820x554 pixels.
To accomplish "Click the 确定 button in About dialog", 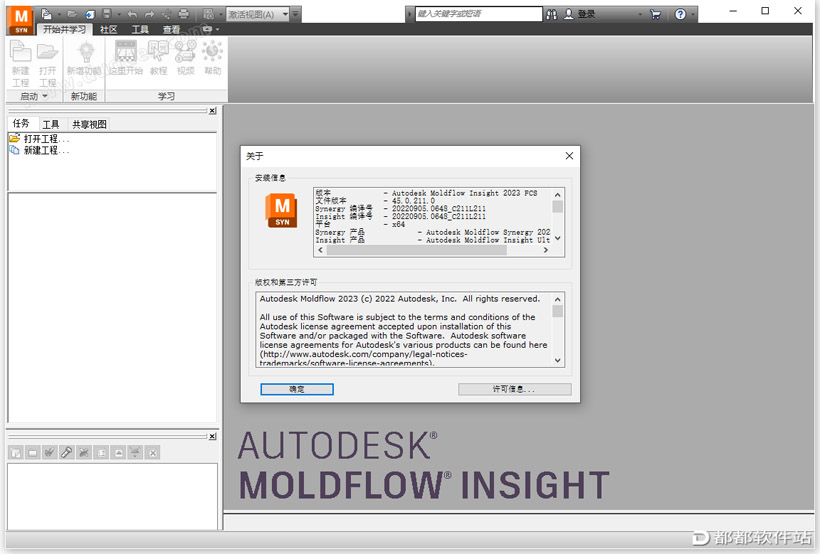I will (297, 389).
